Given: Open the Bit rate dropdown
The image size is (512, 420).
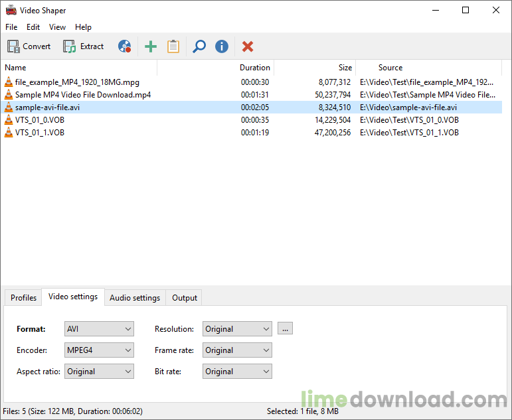Looking at the screenshot, I should (x=237, y=372).
